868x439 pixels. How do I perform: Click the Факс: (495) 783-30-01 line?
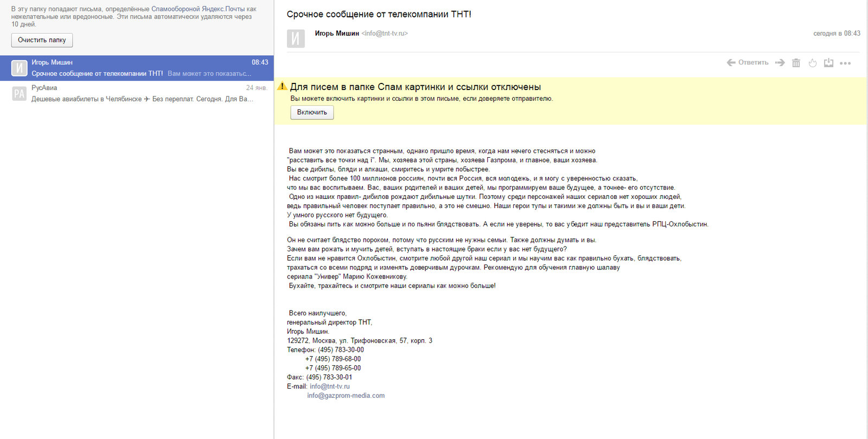[x=320, y=377]
